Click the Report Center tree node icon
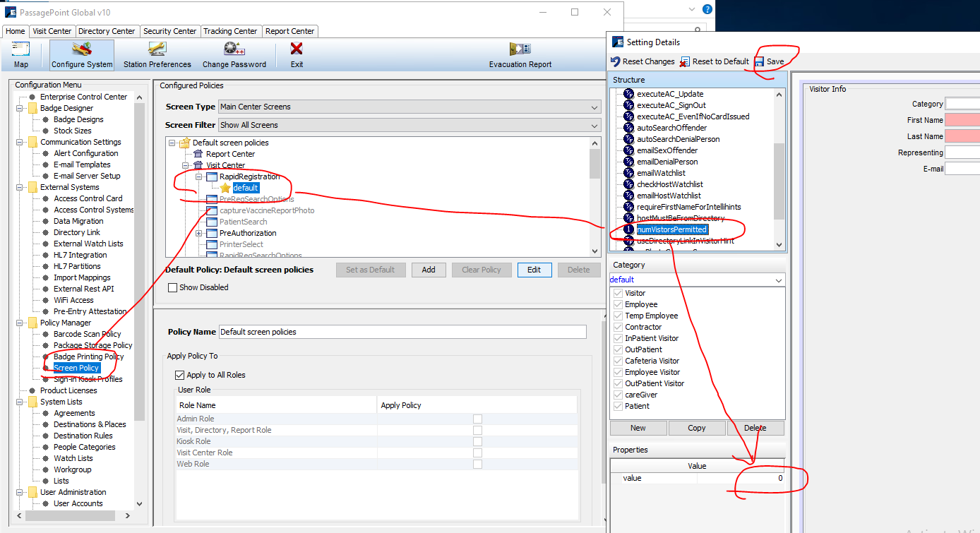Viewport: 980px width, 533px height. [198, 154]
